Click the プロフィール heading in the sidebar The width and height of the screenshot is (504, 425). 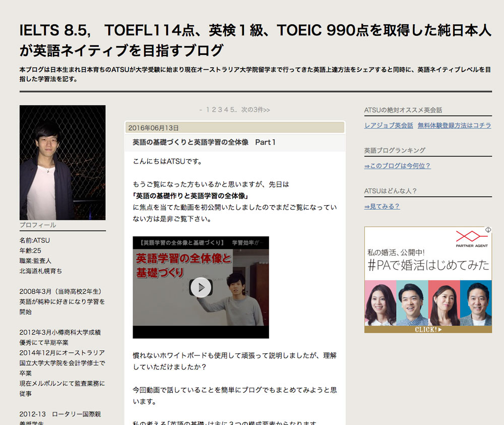[x=38, y=225]
